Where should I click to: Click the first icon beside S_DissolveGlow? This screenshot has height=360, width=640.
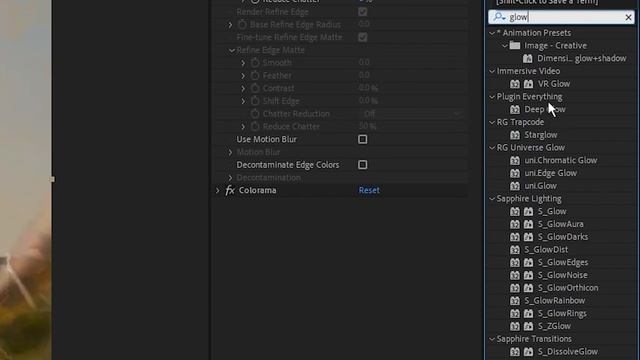click(515, 351)
